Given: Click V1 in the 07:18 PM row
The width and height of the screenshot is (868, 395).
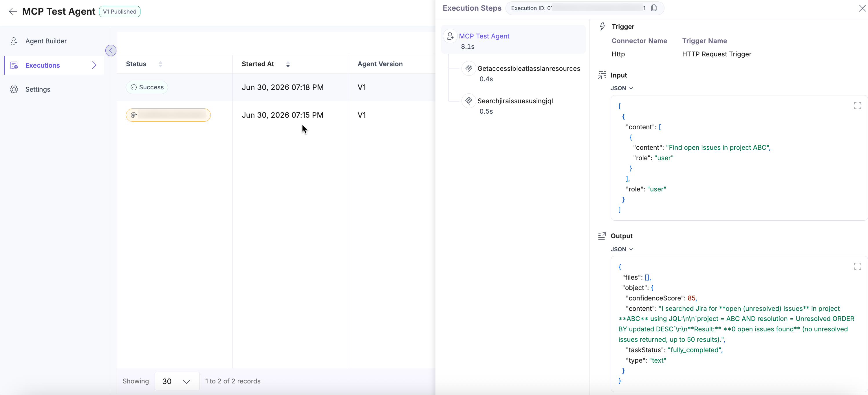Looking at the screenshot, I should (x=362, y=87).
